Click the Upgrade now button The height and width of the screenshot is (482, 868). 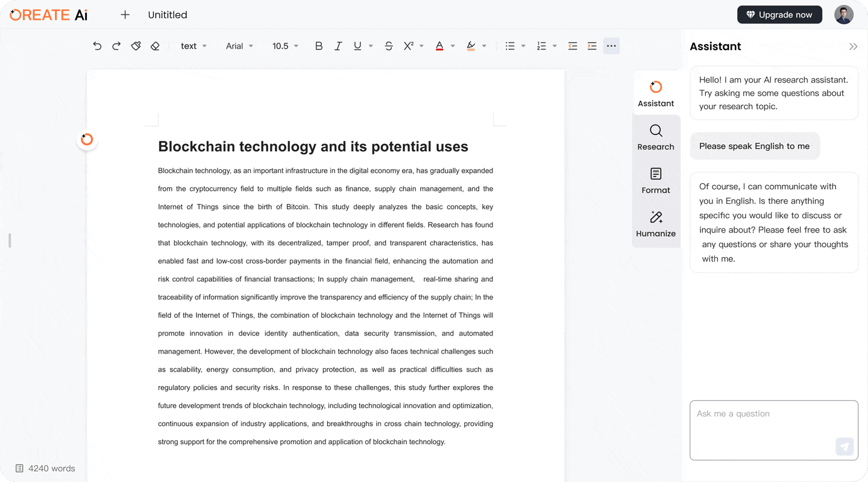pos(779,14)
